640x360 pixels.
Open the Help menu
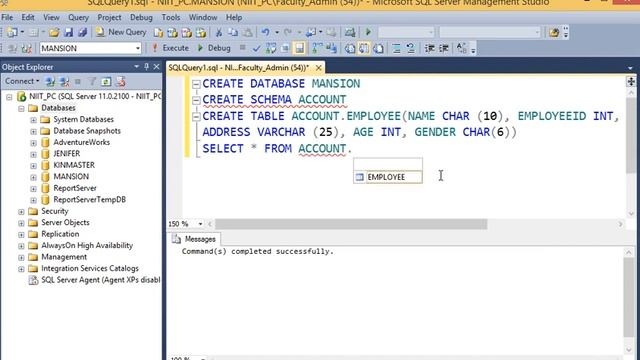coord(234,18)
